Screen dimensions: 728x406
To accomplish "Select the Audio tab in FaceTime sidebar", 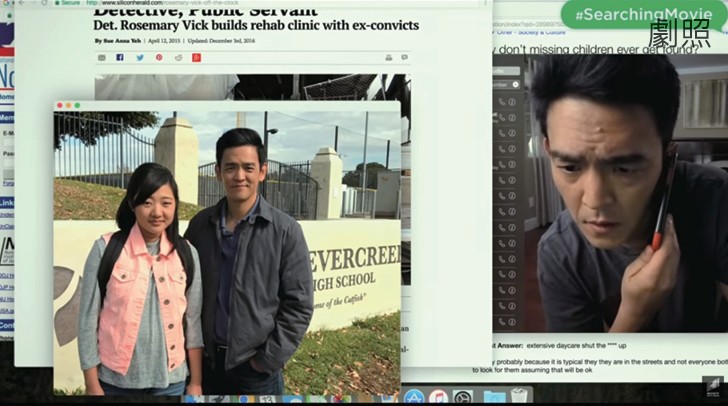I will 506,71.
